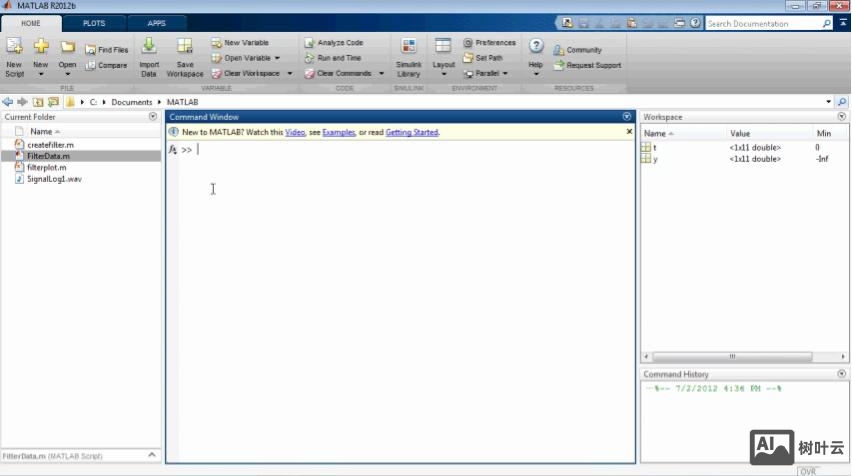Select SignalLog1.wav file

[x=81, y=179]
